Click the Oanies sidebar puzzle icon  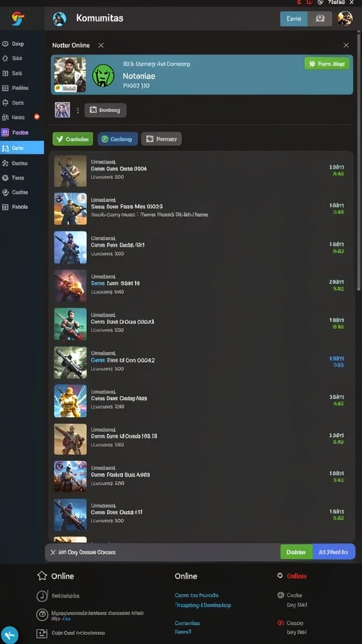coord(5,163)
